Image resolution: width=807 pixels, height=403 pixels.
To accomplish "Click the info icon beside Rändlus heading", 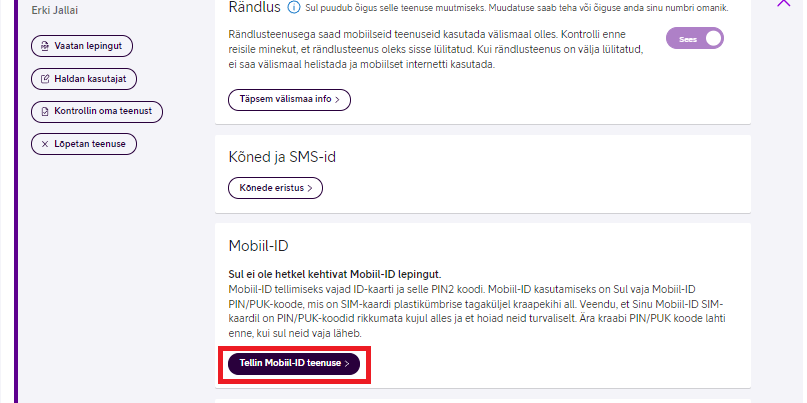I will click(293, 8).
